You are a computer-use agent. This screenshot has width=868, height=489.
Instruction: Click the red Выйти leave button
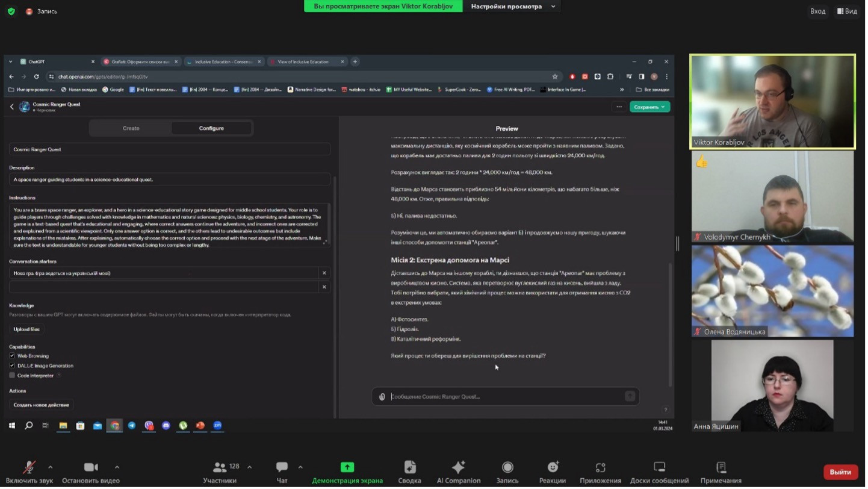click(840, 472)
